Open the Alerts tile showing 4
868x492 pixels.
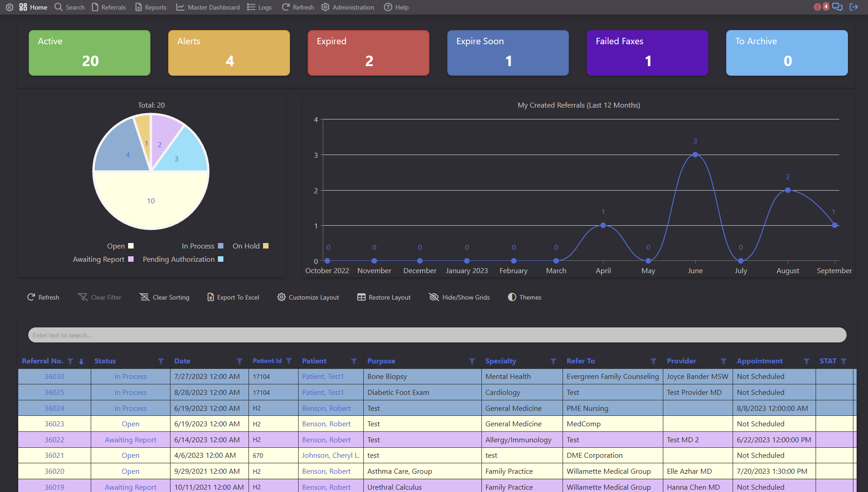229,53
